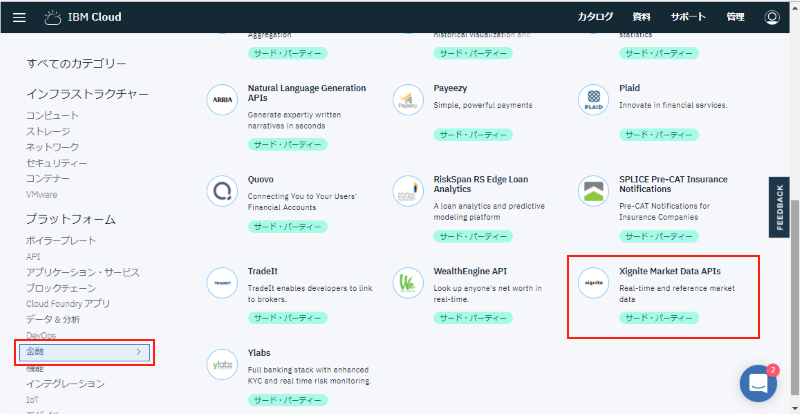This screenshot has height=414, width=800.
Task: Open SPLICE Pre-CAT Insurance Notifications title
Action: tap(673, 184)
